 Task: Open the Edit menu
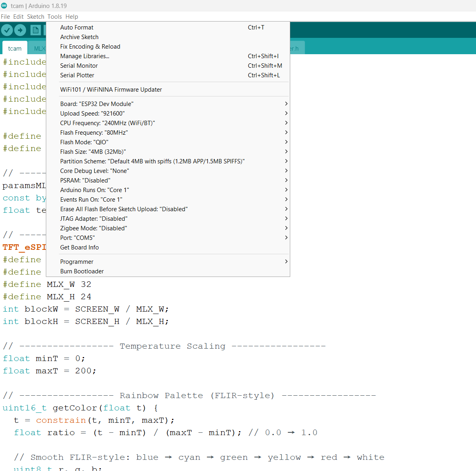[18, 17]
